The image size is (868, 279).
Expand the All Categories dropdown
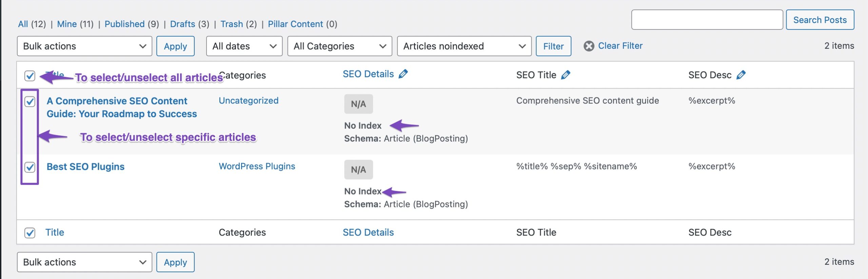click(340, 46)
